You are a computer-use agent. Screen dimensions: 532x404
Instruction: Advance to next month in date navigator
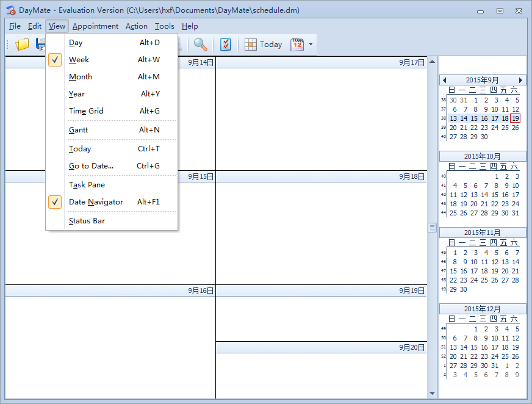520,80
